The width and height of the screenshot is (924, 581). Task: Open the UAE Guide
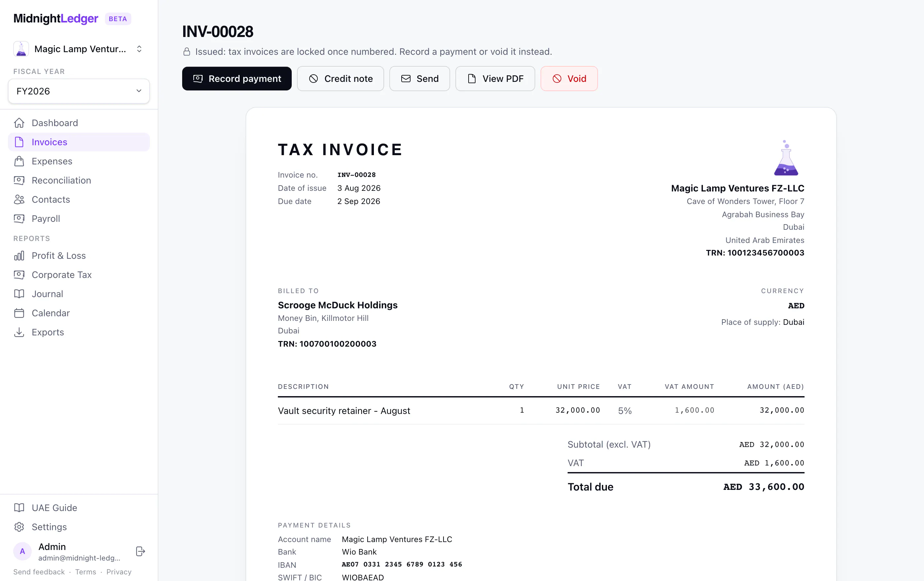(x=79, y=508)
